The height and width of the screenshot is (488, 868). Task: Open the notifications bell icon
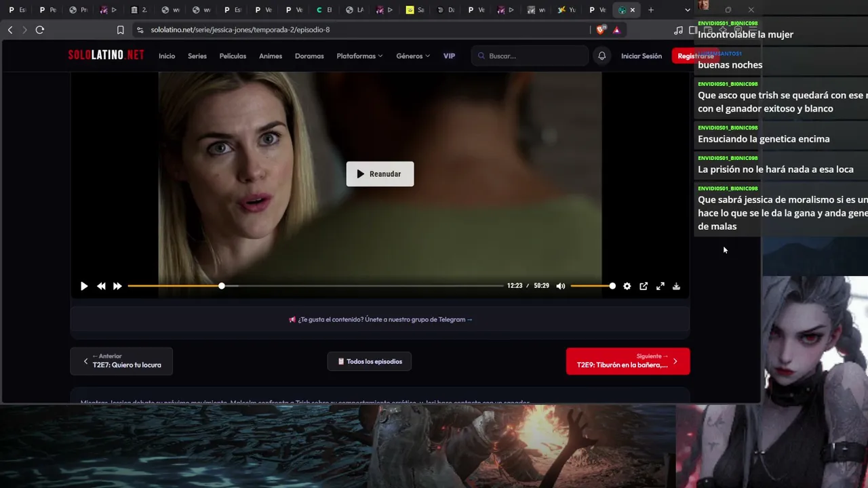coord(601,56)
